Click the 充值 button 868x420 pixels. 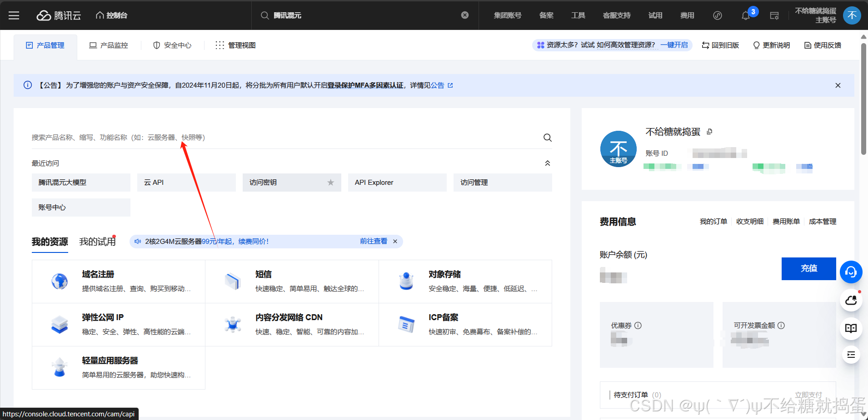tap(809, 269)
